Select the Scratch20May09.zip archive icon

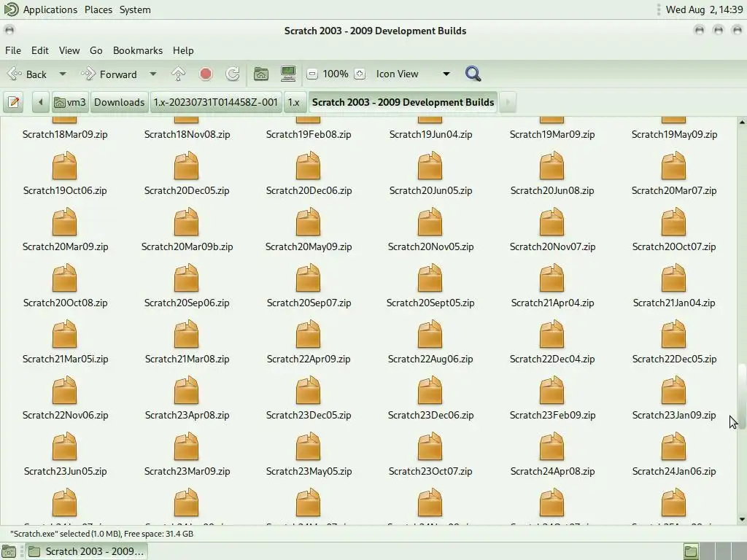click(309, 222)
